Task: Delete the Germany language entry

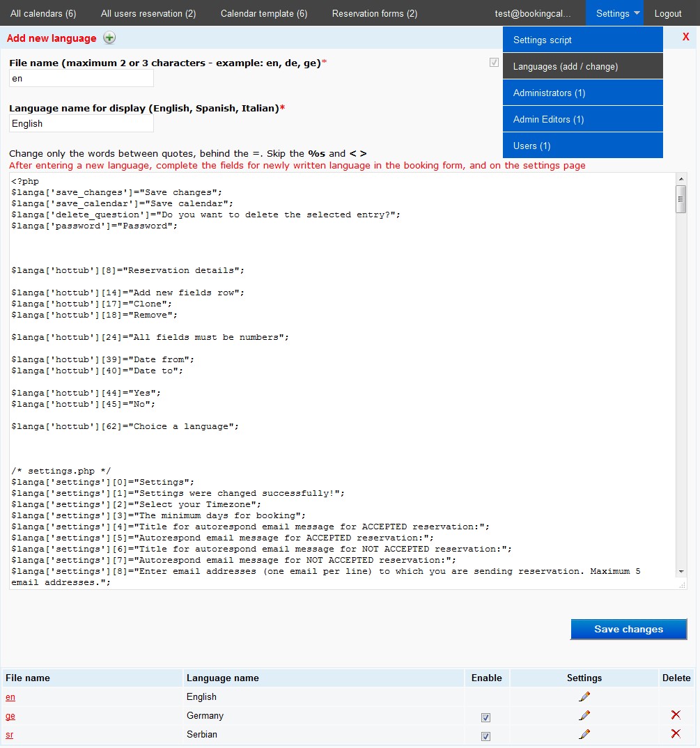Action: (x=675, y=715)
